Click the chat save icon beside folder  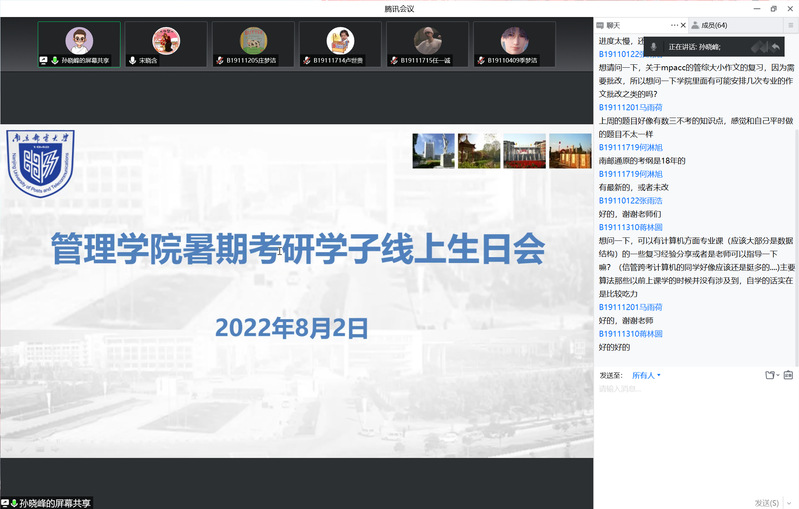click(x=788, y=375)
